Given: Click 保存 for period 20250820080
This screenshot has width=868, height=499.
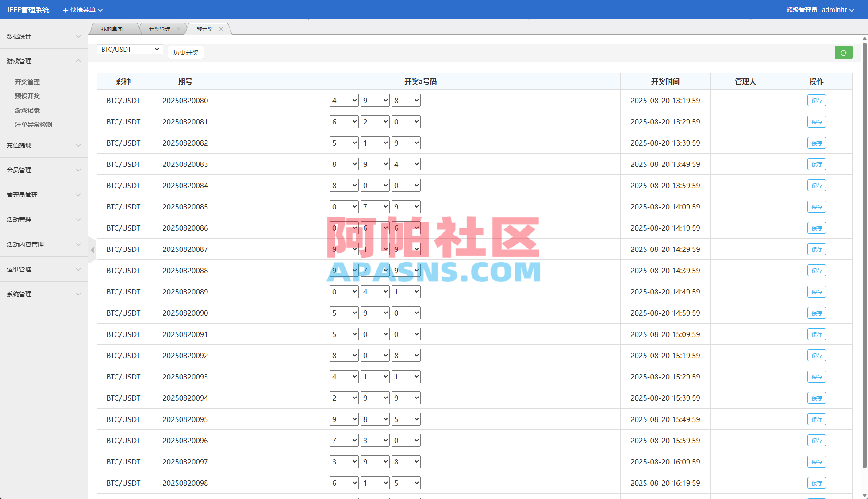Looking at the screenshot, I should click(816, 101).
